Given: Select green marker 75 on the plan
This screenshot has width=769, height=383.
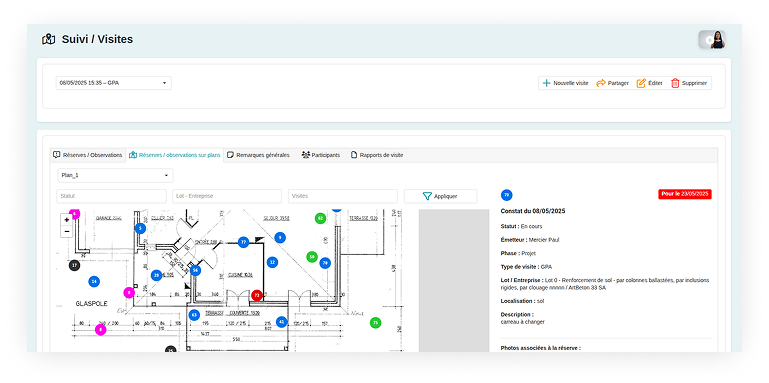Looking at the screenshot, I should [376, 323].
